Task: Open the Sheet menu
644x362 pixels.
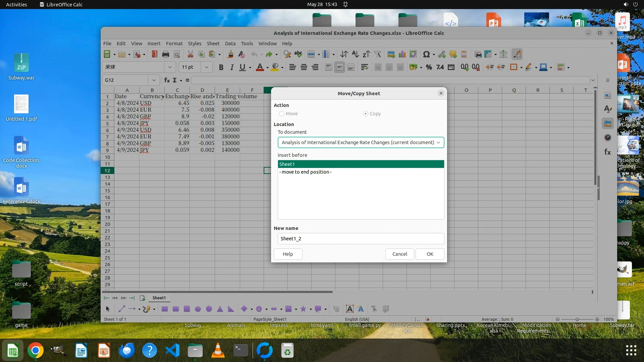Action: coord(213,44)
